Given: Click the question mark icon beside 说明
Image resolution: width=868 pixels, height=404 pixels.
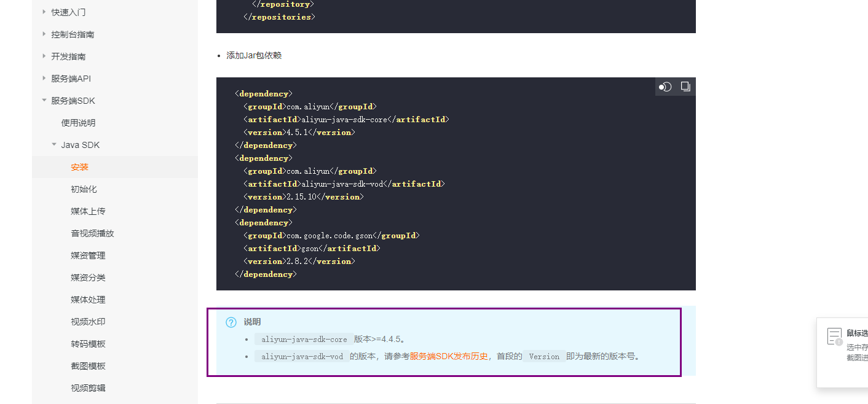Looking at the screenshot, I should (x=231, y=322).
